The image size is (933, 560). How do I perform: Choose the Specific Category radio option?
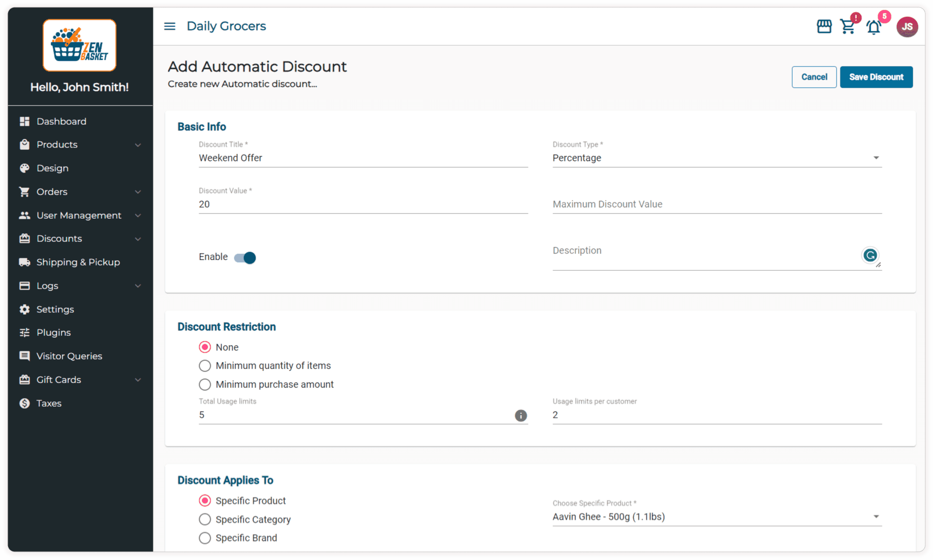(205, 520)
